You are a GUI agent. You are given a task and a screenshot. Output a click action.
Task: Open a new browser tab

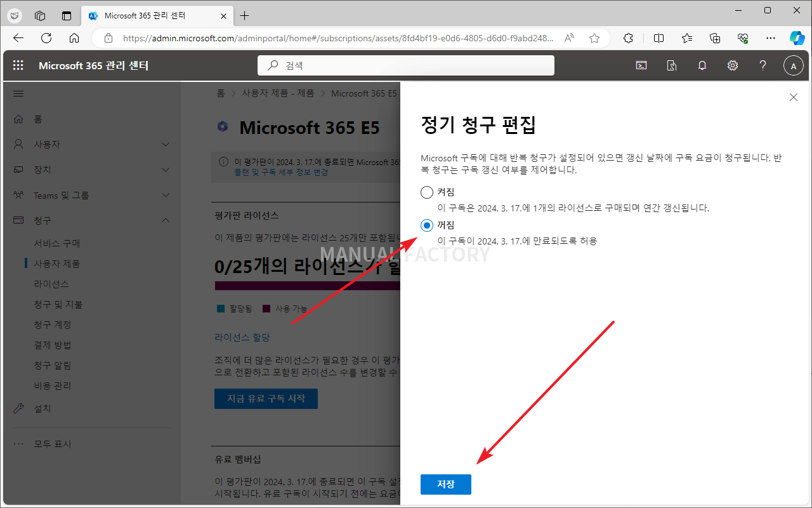245,15
